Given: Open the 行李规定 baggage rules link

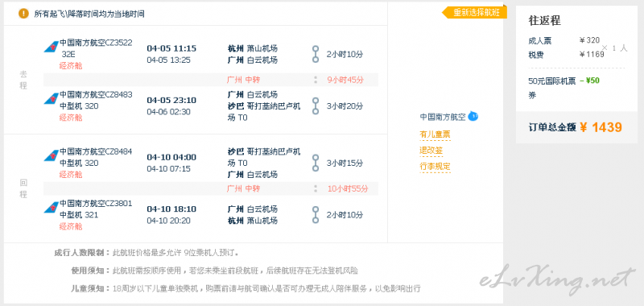Looking at the screenshot, I should point(435,167).
